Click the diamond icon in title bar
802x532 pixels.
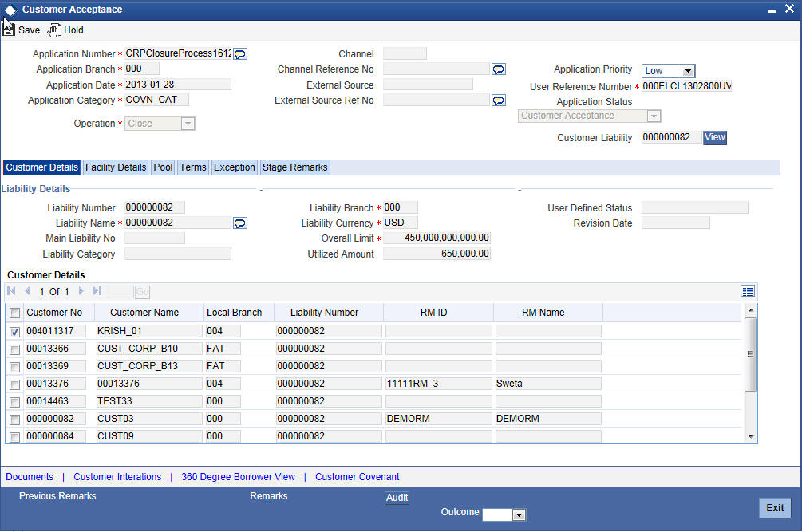(x=10, y=10)
